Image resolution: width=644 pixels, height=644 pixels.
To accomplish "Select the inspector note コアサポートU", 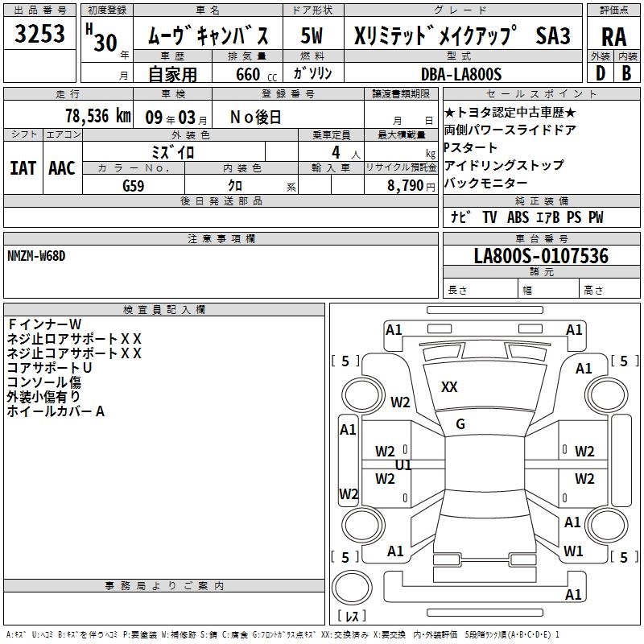I will (x=49, y=368).
